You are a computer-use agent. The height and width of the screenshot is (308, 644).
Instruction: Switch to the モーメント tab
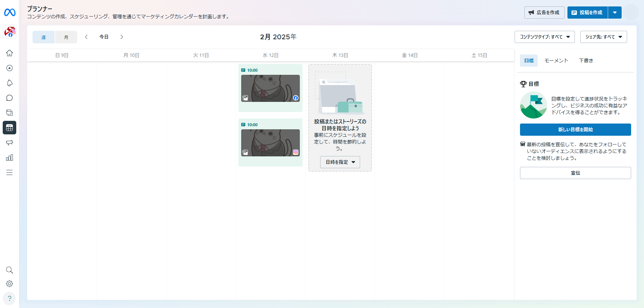556,61
